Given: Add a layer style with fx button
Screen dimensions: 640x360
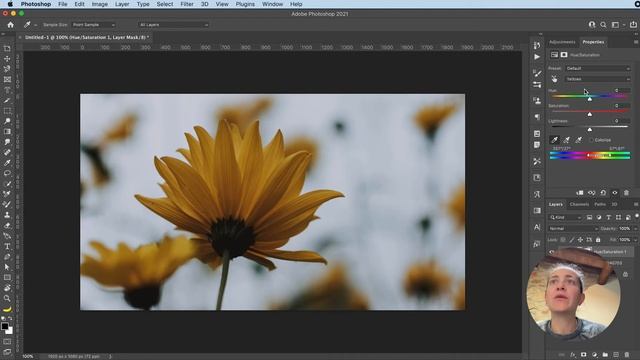Looking at the screenshot, I should tap(573, 355).
